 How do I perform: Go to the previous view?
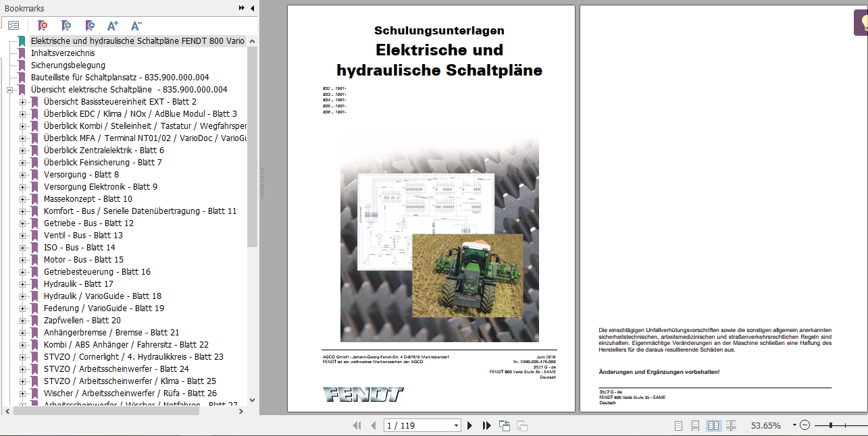pyautogui.click(x=505, y=425)
